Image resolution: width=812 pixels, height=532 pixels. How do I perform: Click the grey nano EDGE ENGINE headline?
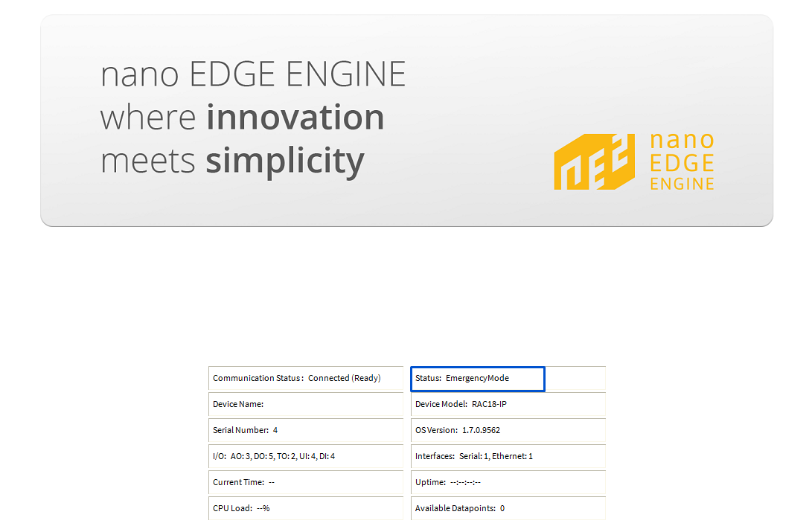coord(253,74)
